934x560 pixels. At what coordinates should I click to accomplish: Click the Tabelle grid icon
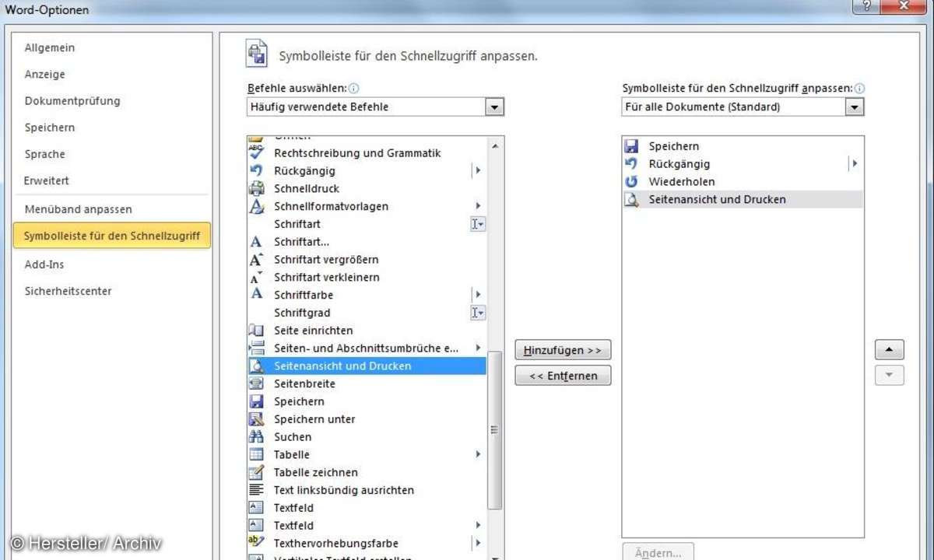tap(256, 454)
